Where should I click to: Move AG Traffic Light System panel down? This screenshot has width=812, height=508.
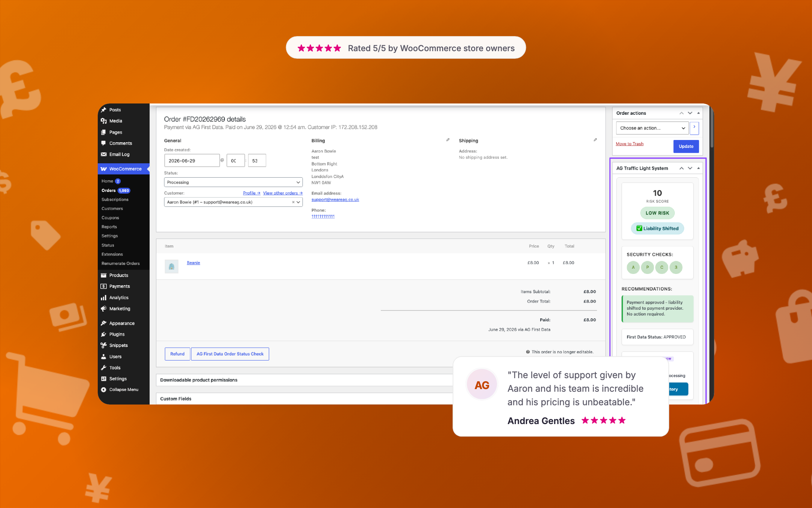point(690,168)
